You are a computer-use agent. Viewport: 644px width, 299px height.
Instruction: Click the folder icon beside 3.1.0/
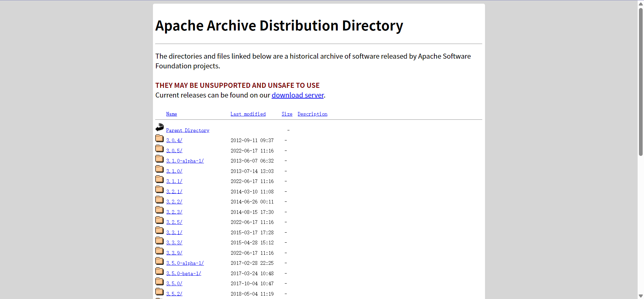click(160, 169)
